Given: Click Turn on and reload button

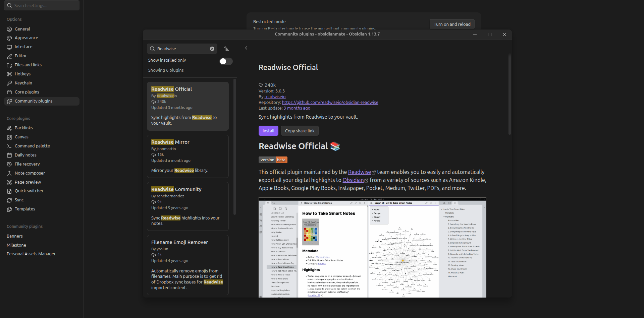Looking at the screenshot, I should tap(452, 24).
